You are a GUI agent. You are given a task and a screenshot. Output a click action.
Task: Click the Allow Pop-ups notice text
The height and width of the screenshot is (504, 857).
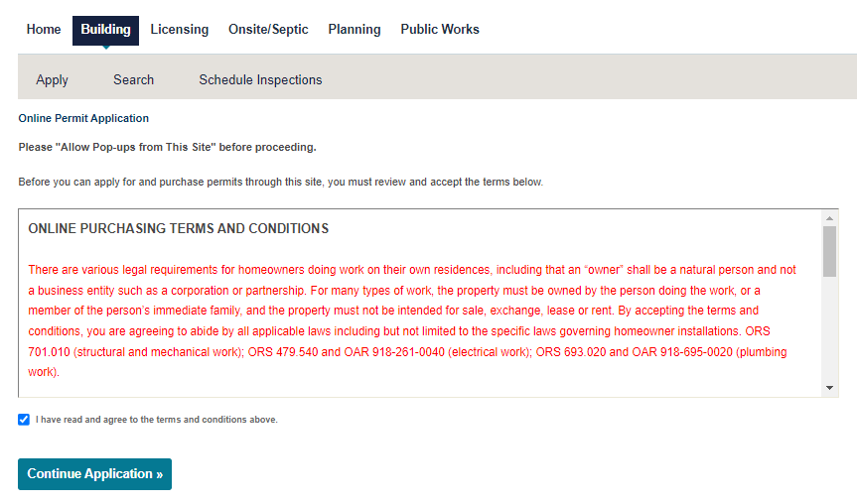click(167, 147)
